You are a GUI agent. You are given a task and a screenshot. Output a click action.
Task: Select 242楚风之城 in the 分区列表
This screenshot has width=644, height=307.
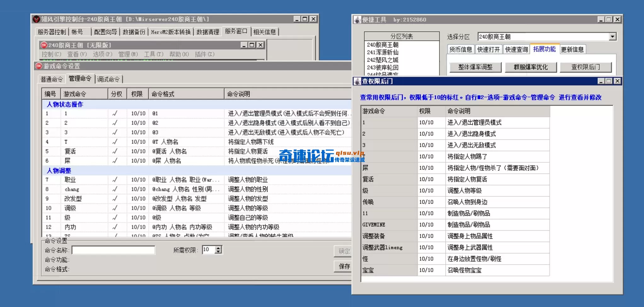click(382, 60)
